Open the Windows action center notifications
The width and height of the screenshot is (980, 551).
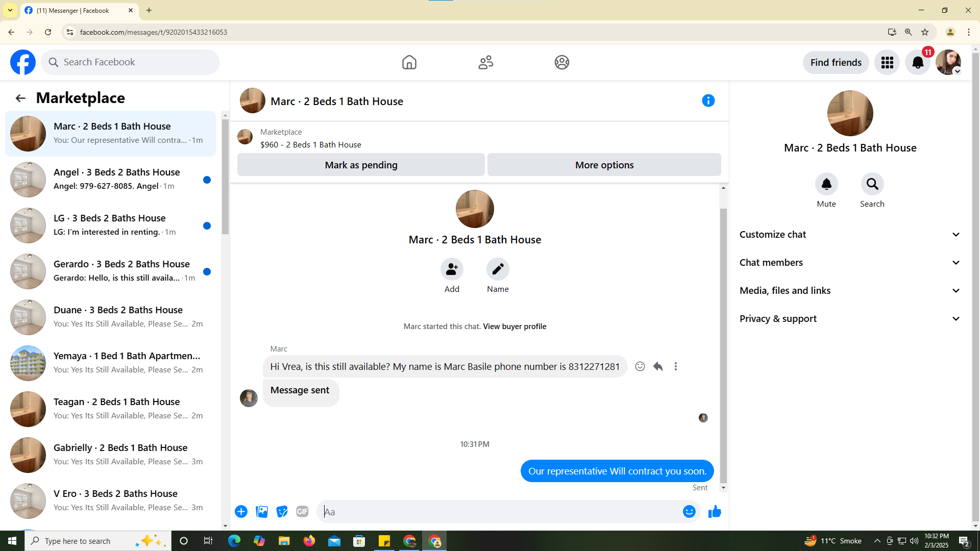pos(964,541)
